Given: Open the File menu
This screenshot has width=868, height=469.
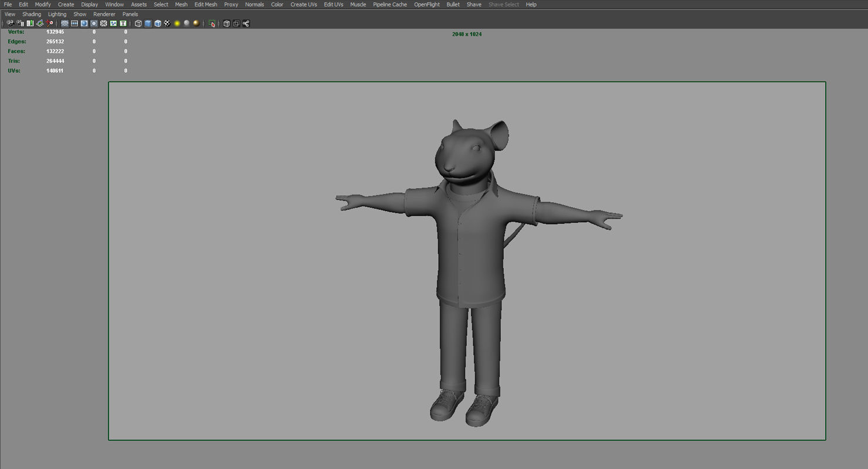Looking at the screenshot, I should tap(8, 4).
